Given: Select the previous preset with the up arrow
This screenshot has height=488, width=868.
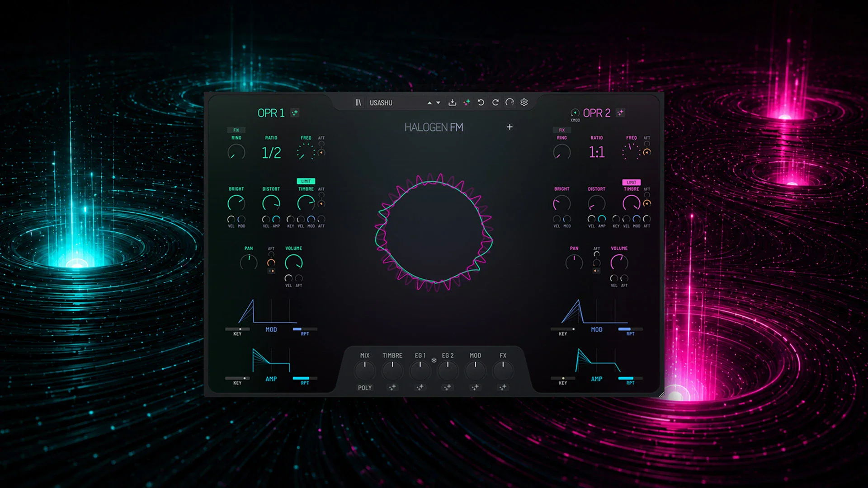Looking at the screenshot, I should (429, 103).
